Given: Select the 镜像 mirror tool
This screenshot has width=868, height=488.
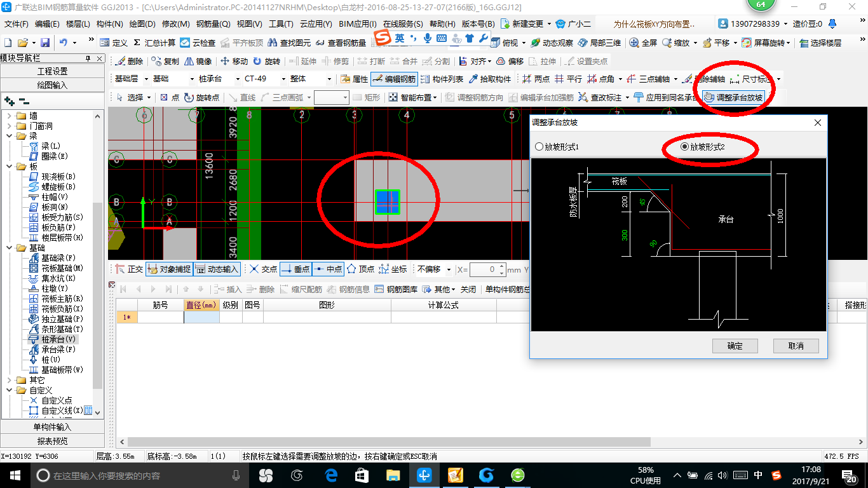Looking at the screenshot, I should (198, 61).
